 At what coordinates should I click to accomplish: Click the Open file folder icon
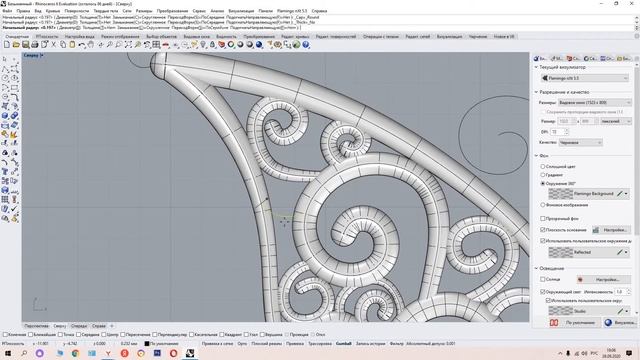tap(16, 45)
